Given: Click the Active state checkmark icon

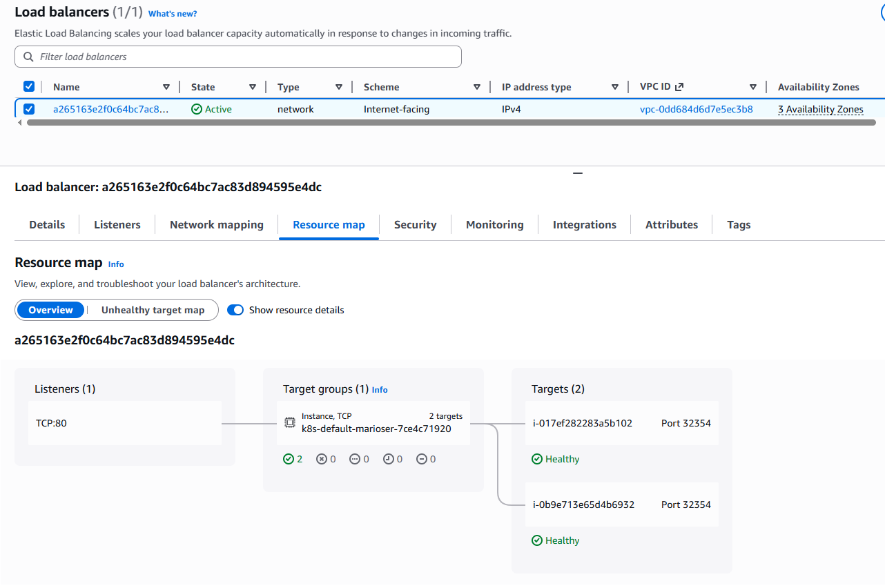Looking at the screenshot, I should [197, 109].
